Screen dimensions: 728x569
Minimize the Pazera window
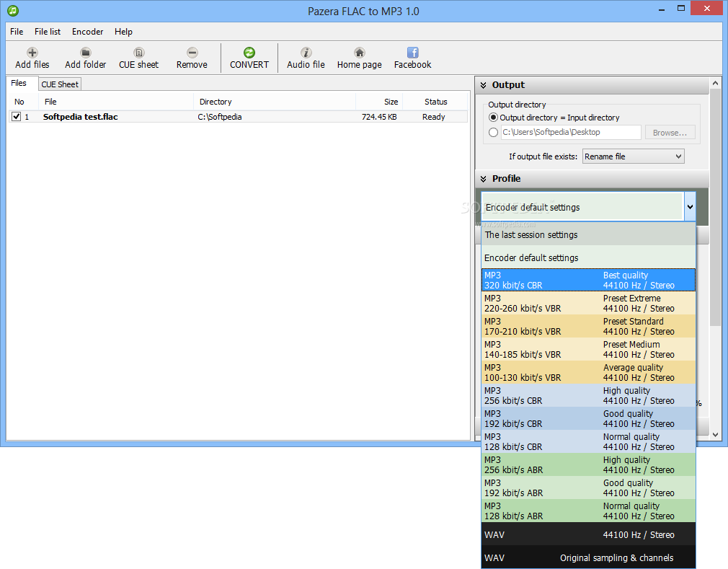[x=662, y=9]
